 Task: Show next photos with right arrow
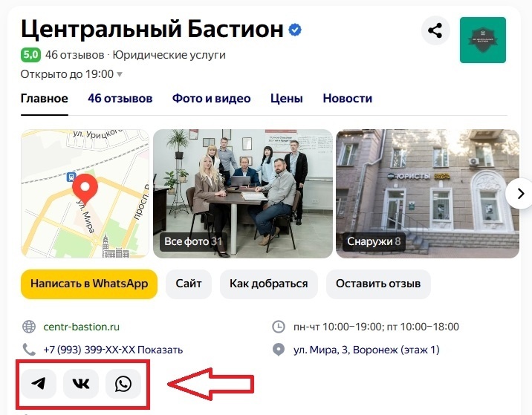[520, 194]
